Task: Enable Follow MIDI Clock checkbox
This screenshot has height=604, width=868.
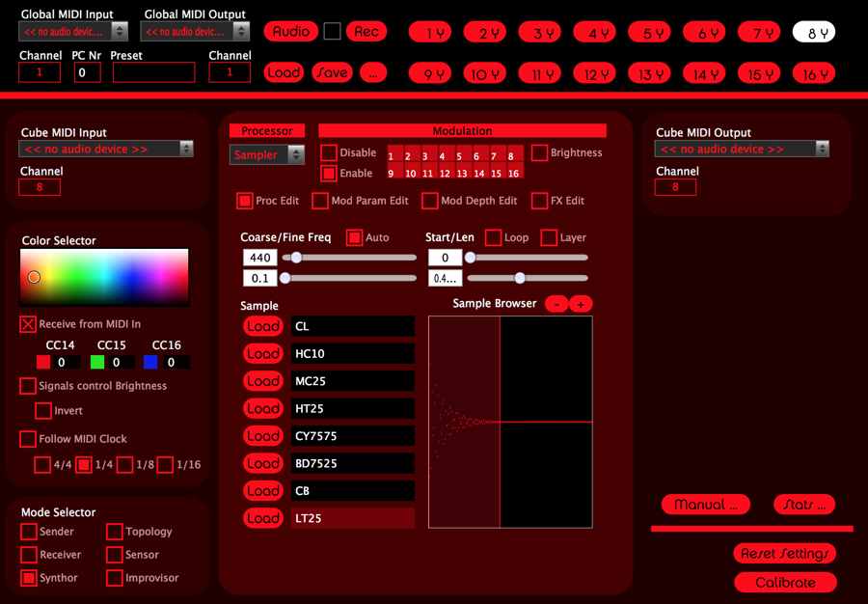Action: click(x=28, y=439)
